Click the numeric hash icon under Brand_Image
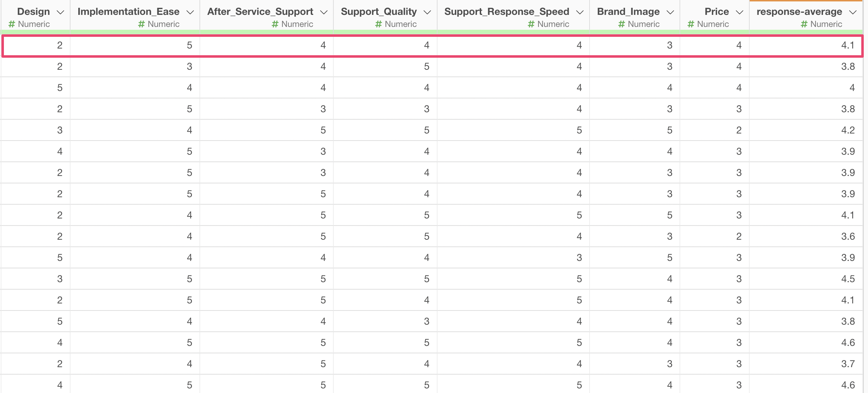This screenshot has height=393, width=868. (x=621, y=24)
